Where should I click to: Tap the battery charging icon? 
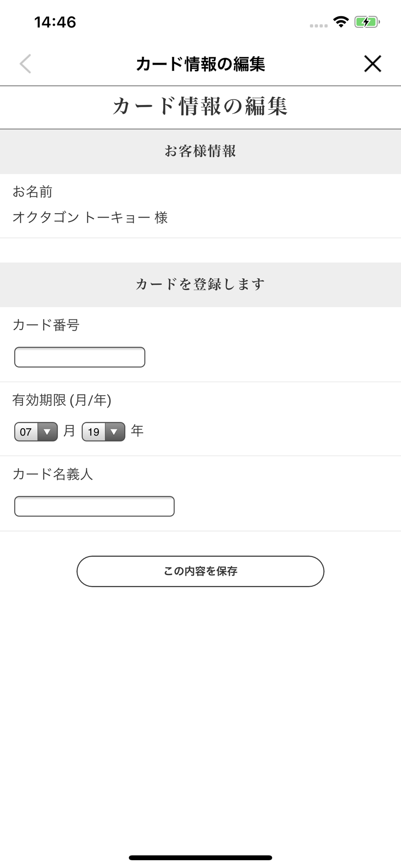[367, 22]
